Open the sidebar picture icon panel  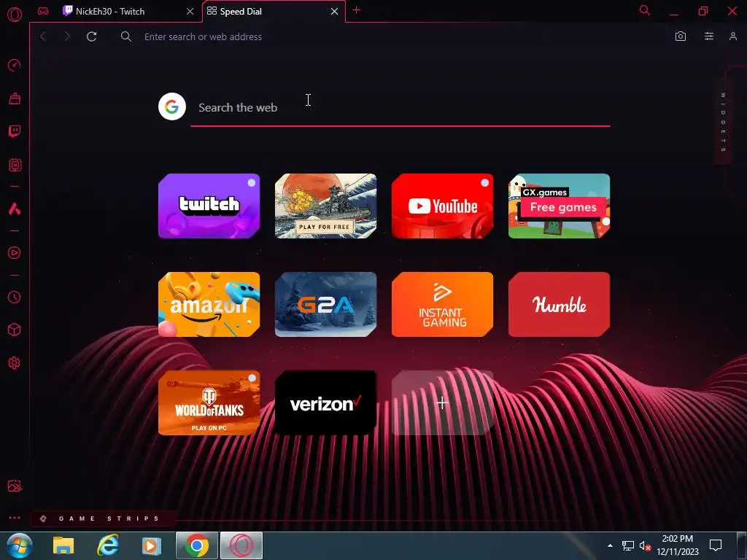pos(15,486)
